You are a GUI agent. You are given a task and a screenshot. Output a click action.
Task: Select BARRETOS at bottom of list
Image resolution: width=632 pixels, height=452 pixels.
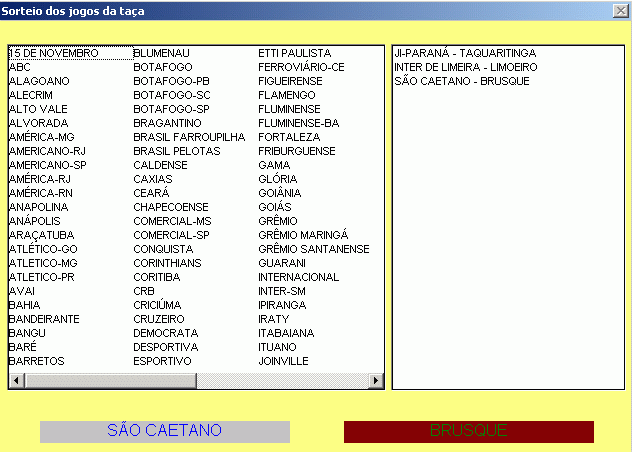pos(37,361)
